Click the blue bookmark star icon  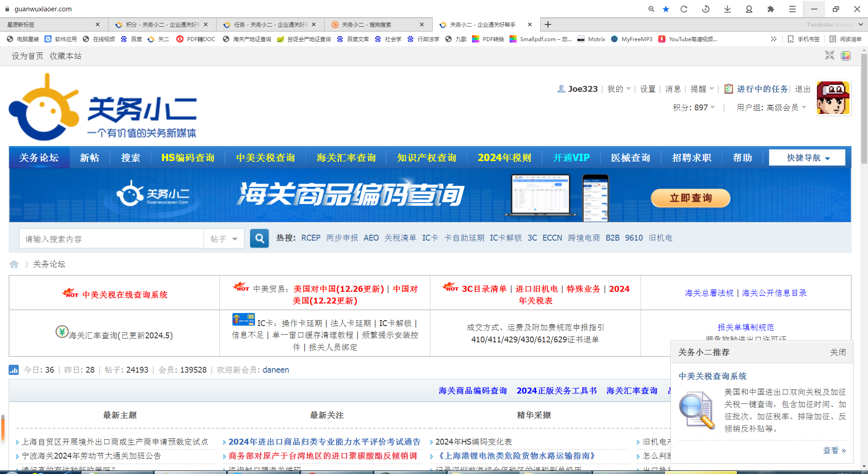(x=666, y=9)
